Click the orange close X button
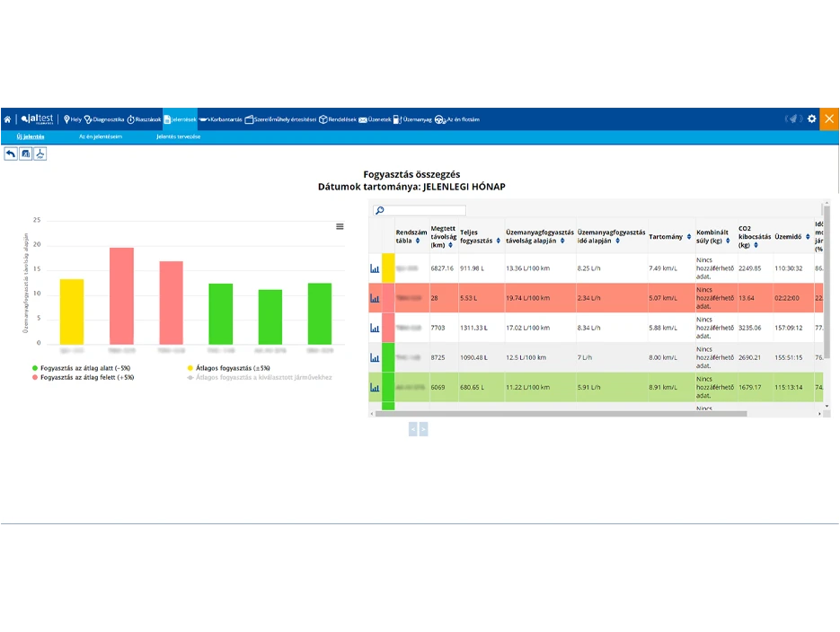This screenshot has height=632, width=840. (x=829, y=118)
